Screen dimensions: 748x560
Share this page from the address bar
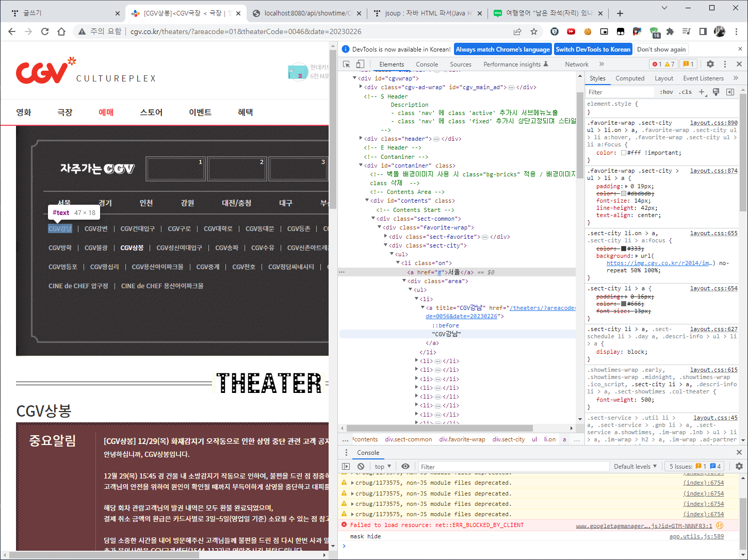[517, 31]
